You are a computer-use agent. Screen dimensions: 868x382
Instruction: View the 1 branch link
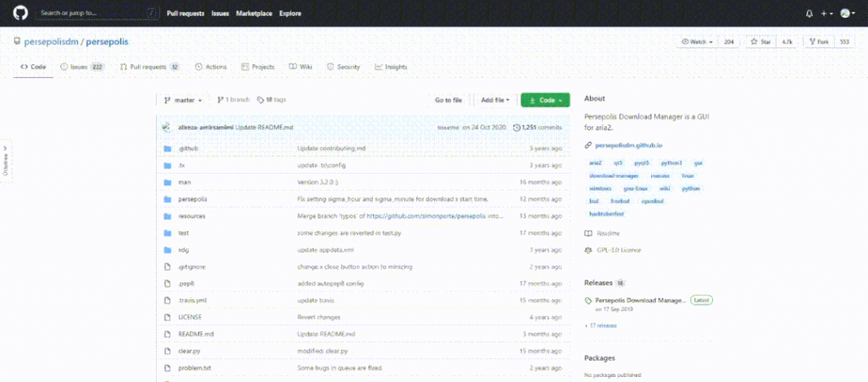[234, 100]
